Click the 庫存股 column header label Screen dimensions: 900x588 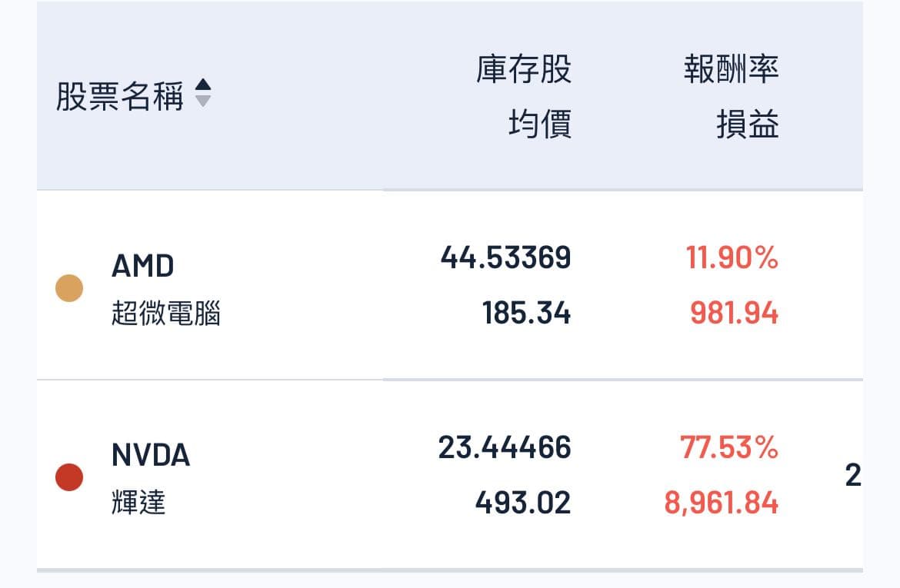pos(524,70)
